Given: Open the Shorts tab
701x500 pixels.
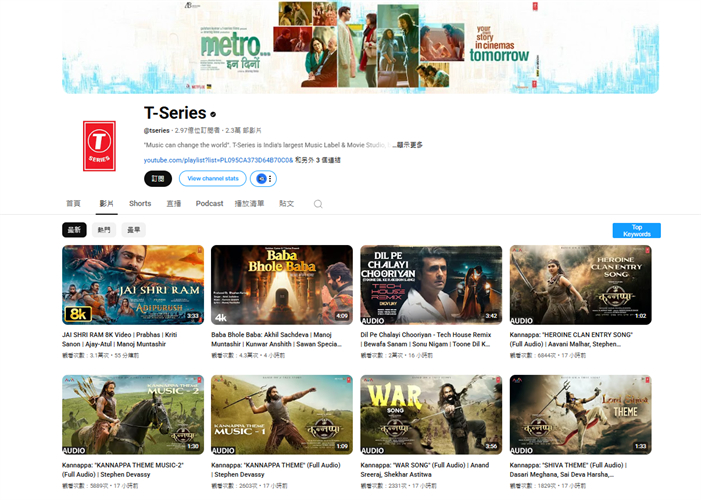Looking at the screenshot, I should tap(140, 203).
